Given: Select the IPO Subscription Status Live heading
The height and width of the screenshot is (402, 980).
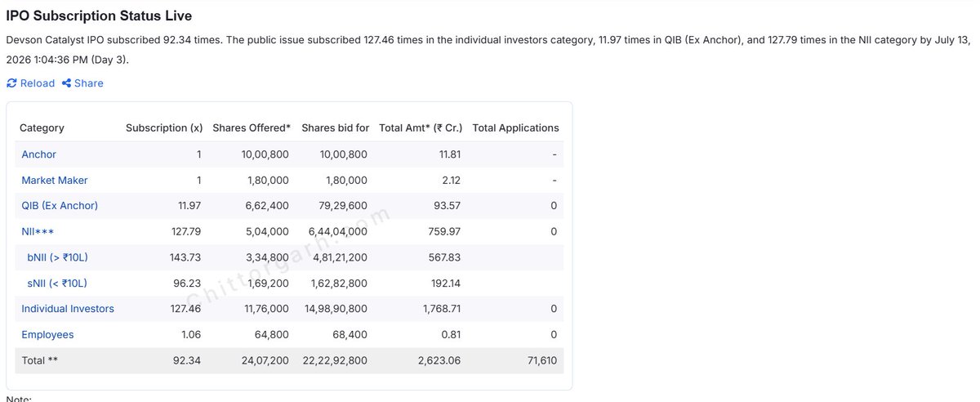Looking at the screenshot, I should coord(100,16).
